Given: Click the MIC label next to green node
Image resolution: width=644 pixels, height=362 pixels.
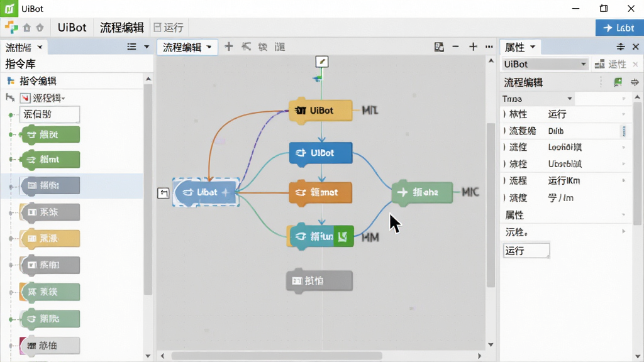Looking at the screenshot, I should click(x=470, y=192).
